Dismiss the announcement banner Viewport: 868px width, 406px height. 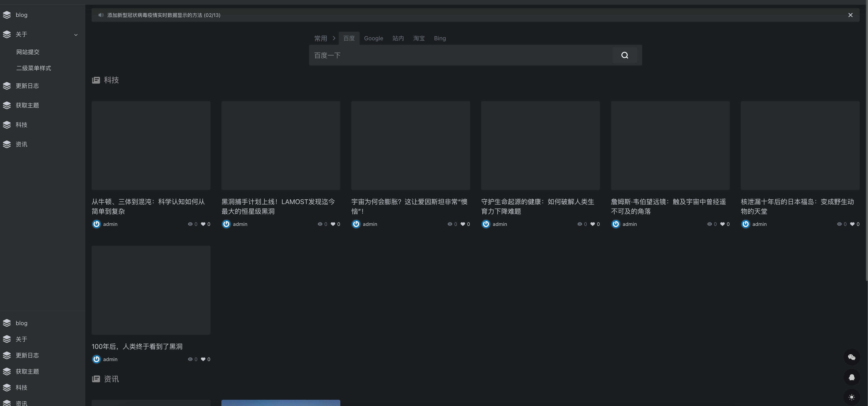[x=850, y=15]
